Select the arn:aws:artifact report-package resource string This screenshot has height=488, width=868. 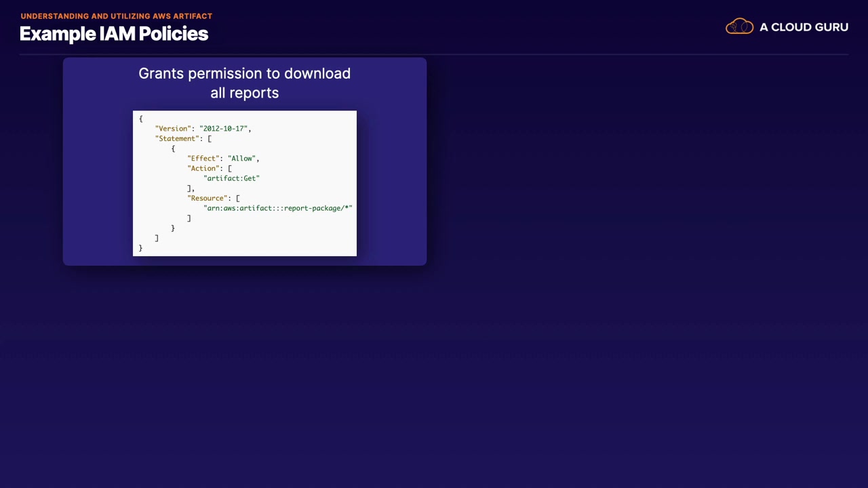click(x=278, y=208)
